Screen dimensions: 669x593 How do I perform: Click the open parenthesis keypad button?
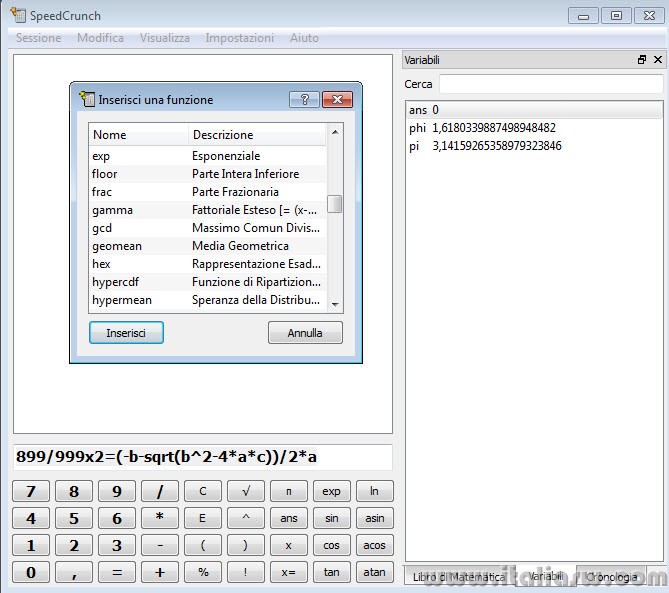click(203, 545)
